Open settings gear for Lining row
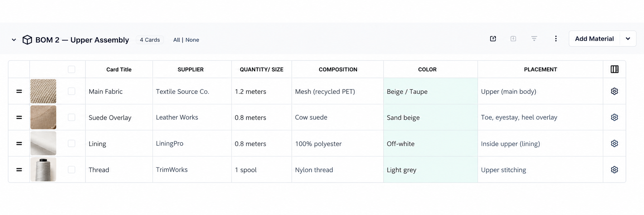 tap(614, 143)
